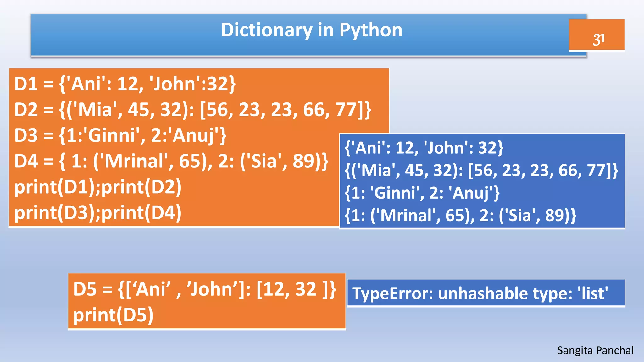Click the print(D3);print(D4) code line
This screenshot has height=362, width=644.
point(98,213)
